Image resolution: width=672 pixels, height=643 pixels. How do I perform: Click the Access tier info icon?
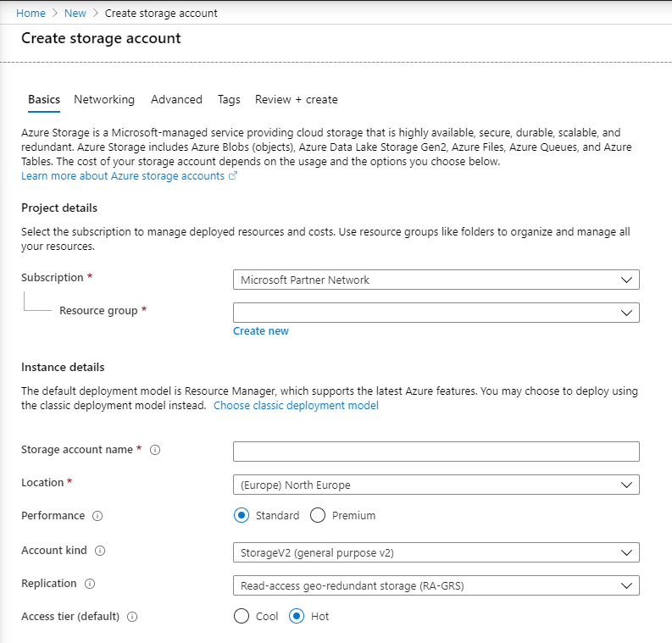[132, 617]
